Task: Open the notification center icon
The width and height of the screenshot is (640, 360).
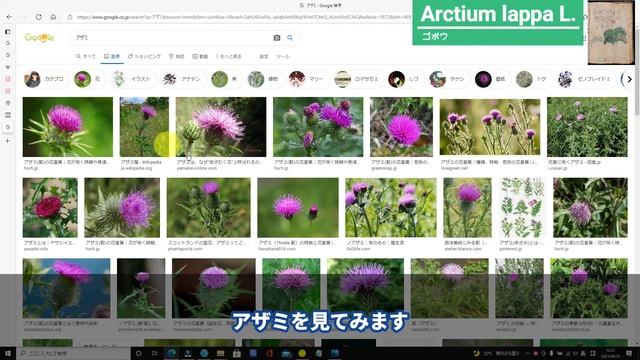Action: [629, 353]
